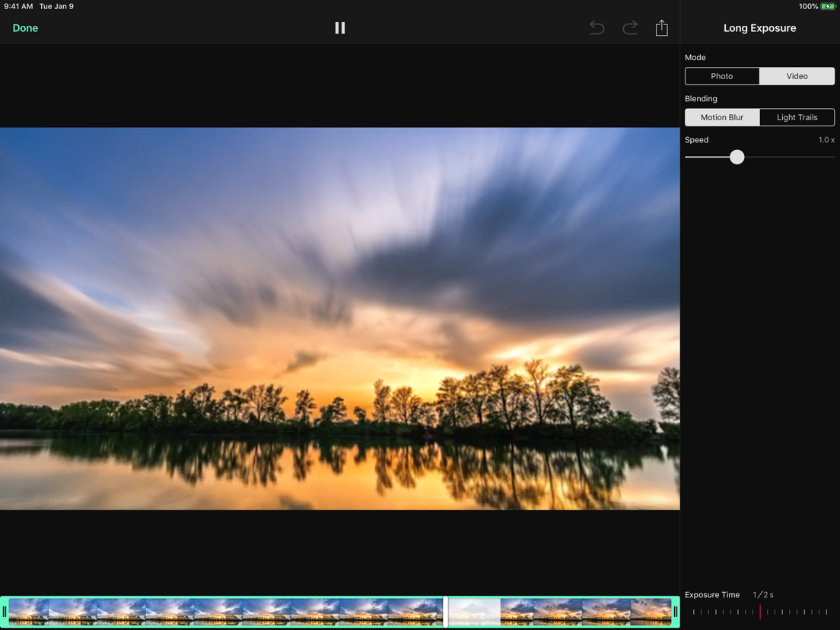
Task: Click the washed-out frame thumbnail in timeline
Action: click(474, 612)
